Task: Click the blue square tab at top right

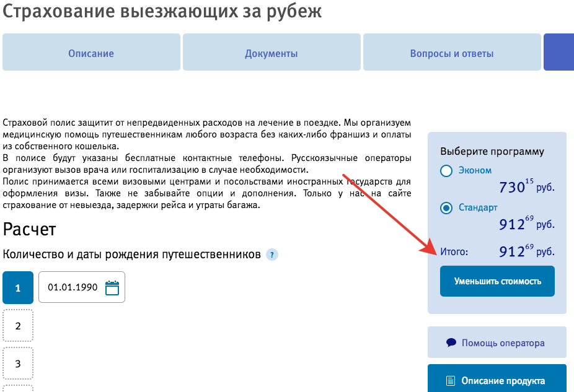Action: 561,52
